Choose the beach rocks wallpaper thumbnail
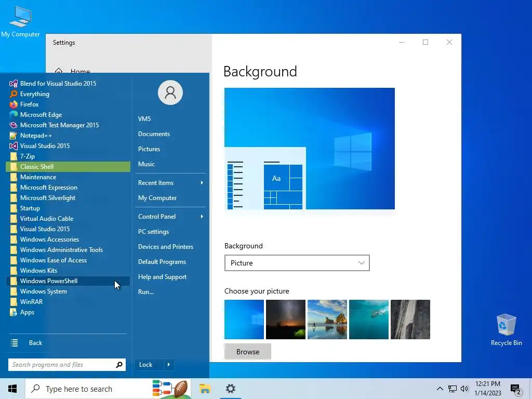The height and width of the screenshot is (399, 532). (327, 320)
